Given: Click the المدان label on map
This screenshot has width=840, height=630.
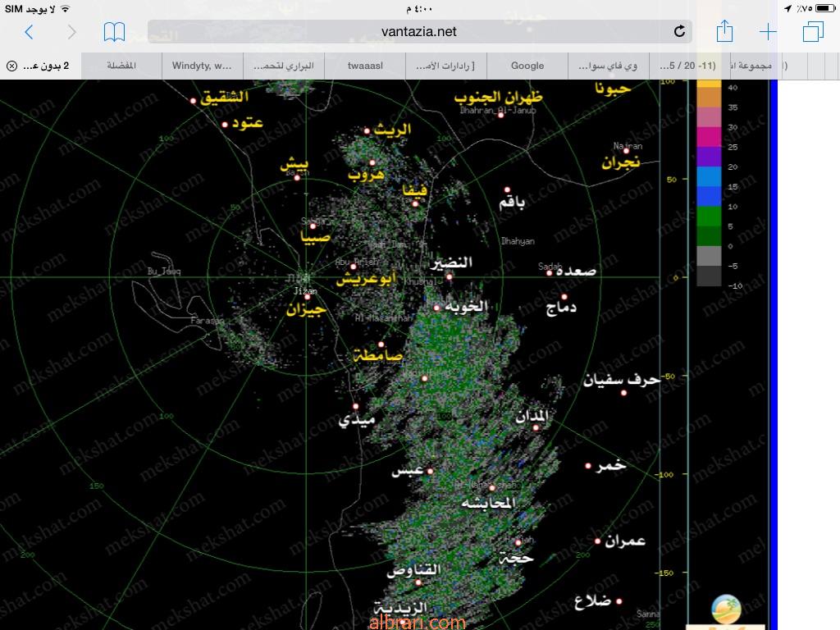Looking at the screenshot, I should pyautogui.click(x=532, y=416).
